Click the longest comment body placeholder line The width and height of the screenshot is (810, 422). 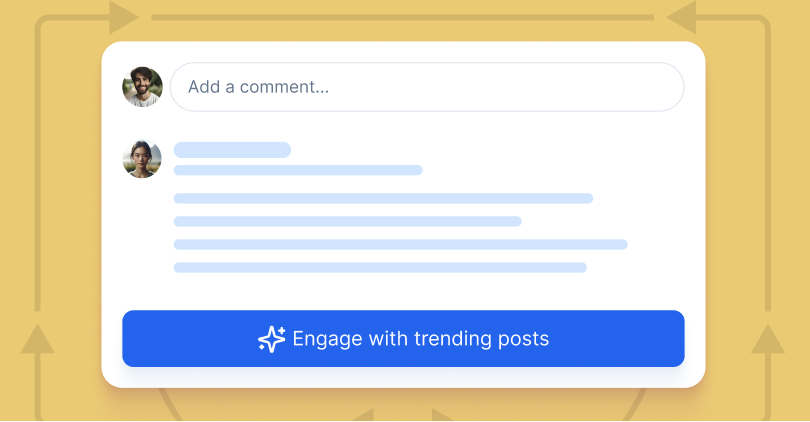(401, 244)
